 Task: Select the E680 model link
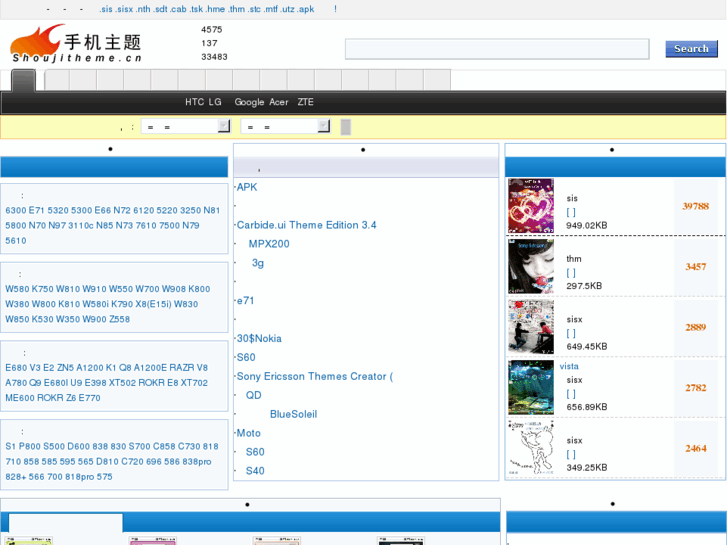[x=16, y=368]
